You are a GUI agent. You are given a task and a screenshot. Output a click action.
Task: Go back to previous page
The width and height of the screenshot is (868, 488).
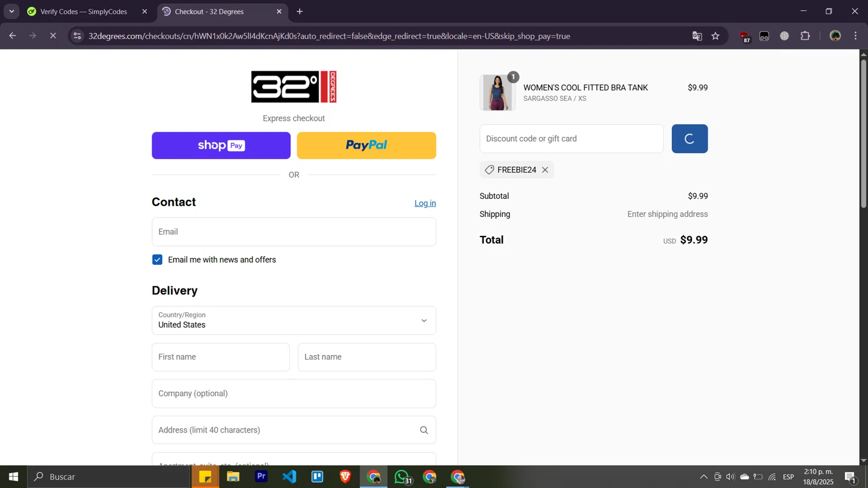pos(12,36)
